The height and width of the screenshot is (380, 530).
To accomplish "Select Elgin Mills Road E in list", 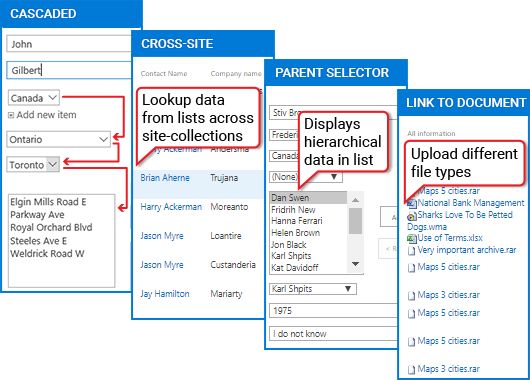I will [48, 202].
